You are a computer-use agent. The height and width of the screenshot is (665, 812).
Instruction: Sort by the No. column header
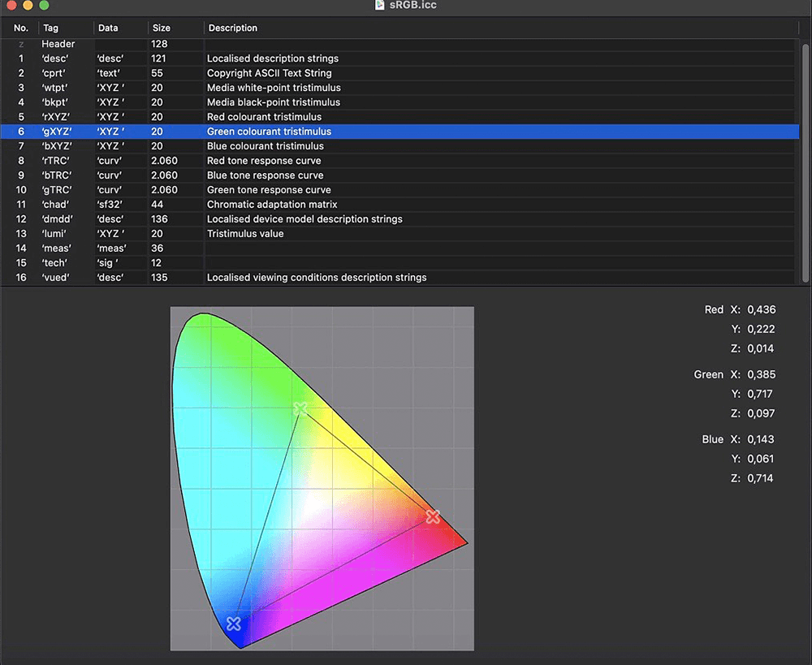21,28
